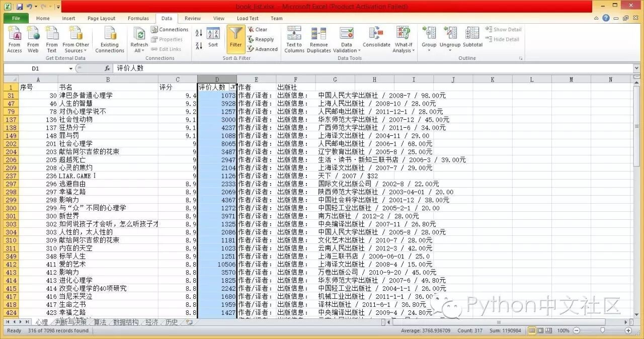Click the 序号 header cell
The width and height of the screenshot is (644, 339).
38,87
